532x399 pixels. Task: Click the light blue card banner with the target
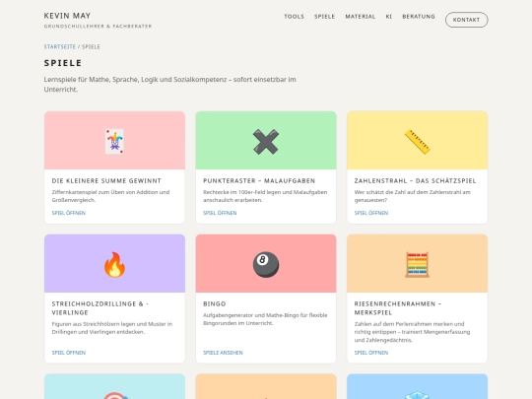pos(114,386)
